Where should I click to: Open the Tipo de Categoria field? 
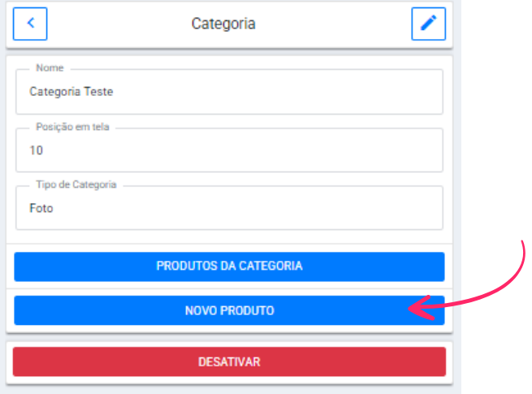point(229,208)
